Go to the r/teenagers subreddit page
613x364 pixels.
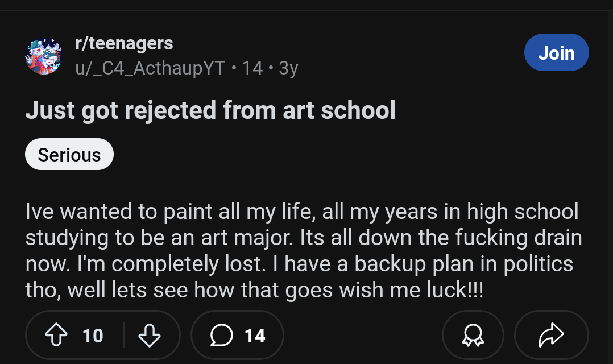tap(124, 43)
